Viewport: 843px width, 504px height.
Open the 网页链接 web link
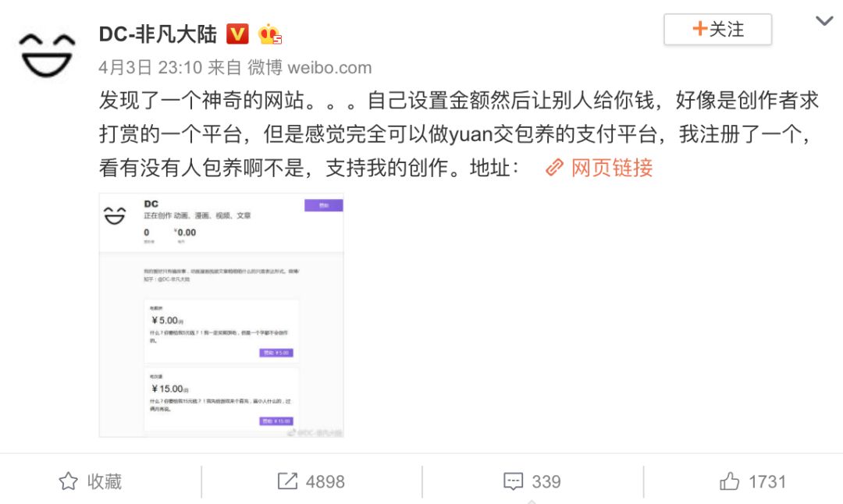(612, 168)
